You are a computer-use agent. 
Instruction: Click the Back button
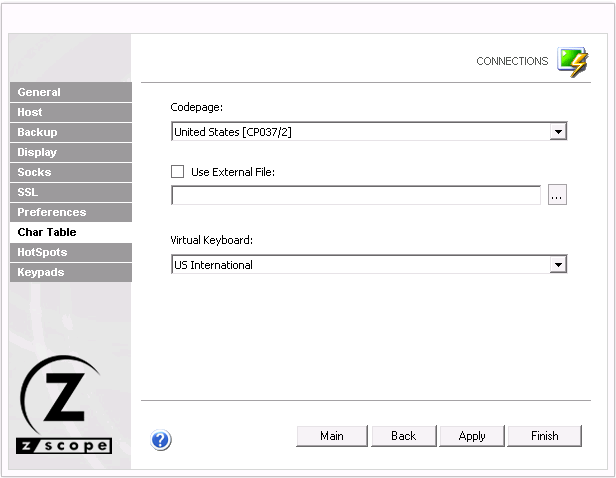pyautogui.click(x=404, y=436)
